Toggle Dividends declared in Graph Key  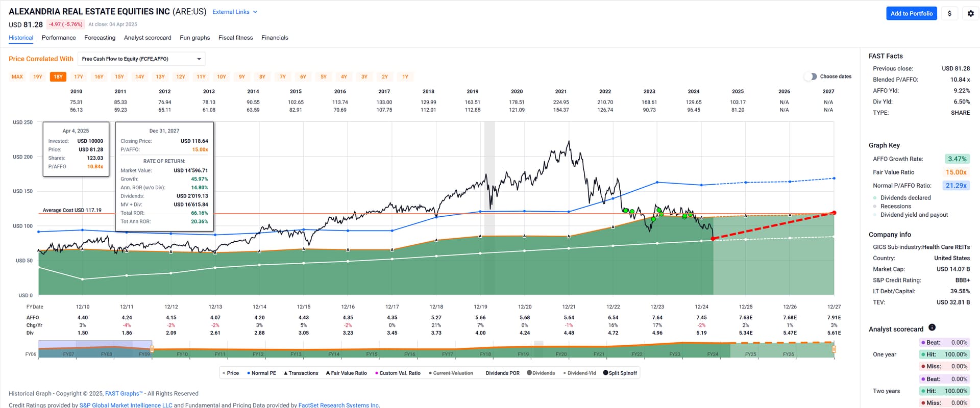(902, 198)
